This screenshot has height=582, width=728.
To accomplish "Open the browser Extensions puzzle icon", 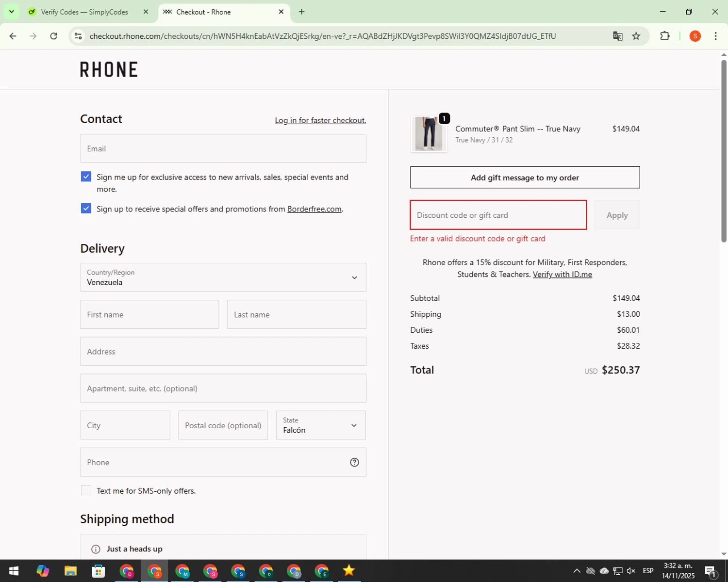I will tap(664, 36).
